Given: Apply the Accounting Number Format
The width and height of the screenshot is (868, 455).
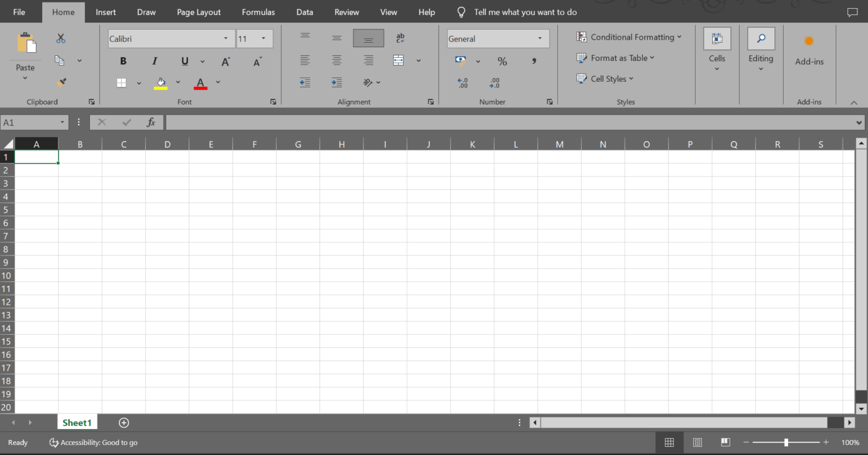Looking at the screenshot, I should point(460,61).
